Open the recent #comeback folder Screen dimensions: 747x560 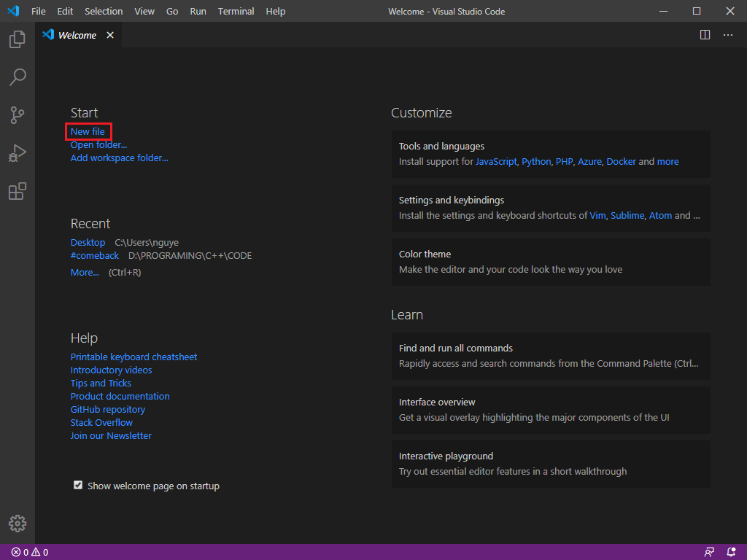click(x=94, y=256)
